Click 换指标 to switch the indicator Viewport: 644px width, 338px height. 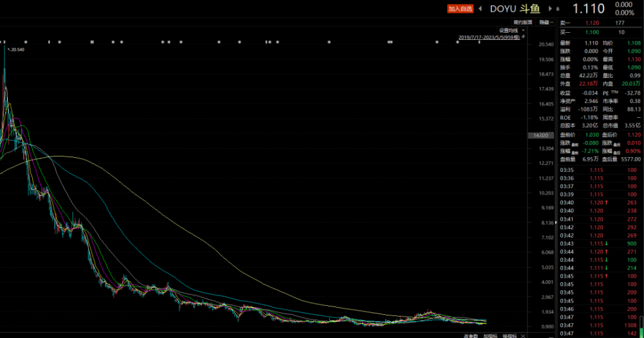pos(509,336)
